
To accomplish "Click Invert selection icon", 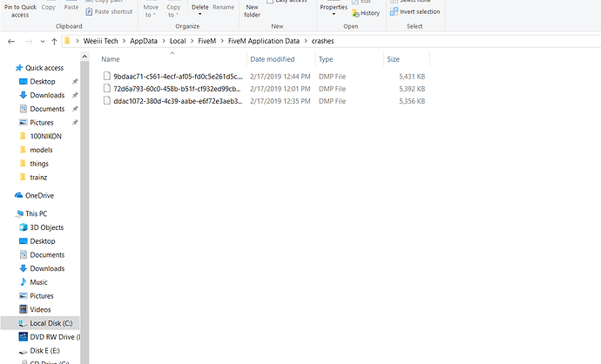I will [x=394, y=11].
